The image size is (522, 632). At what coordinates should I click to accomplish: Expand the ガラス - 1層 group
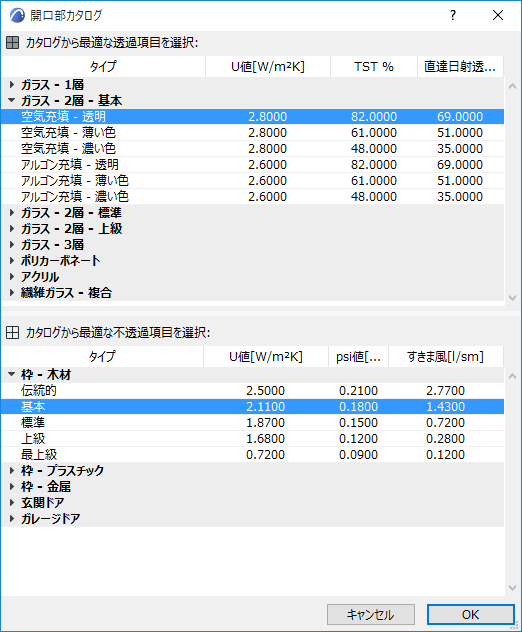(12, 85)
